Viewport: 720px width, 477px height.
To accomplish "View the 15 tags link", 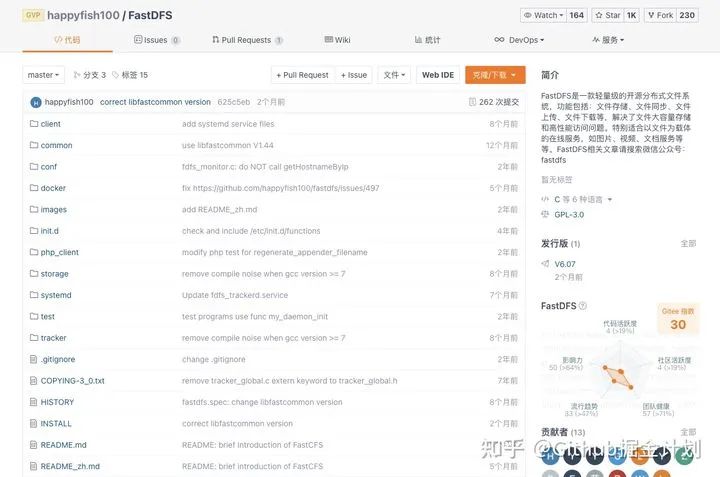I will click(x=130, y=75).
